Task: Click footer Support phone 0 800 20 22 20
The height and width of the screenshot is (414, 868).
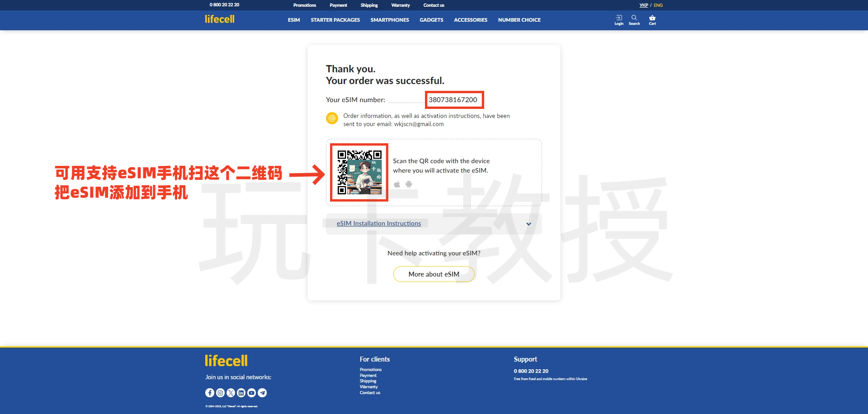Action: (531, 371)
